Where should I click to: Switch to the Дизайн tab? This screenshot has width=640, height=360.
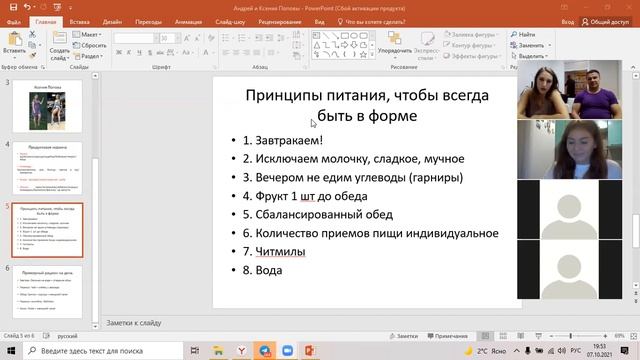click(x=112, y=22)
